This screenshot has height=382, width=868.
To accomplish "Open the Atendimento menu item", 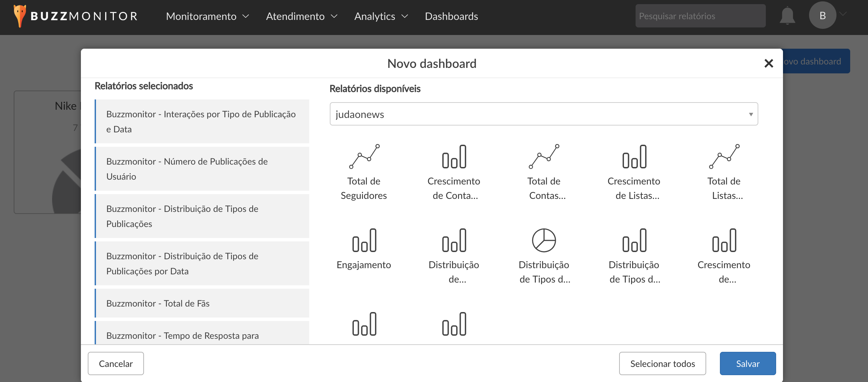I will pyautogui.click(x=302, y=16).
